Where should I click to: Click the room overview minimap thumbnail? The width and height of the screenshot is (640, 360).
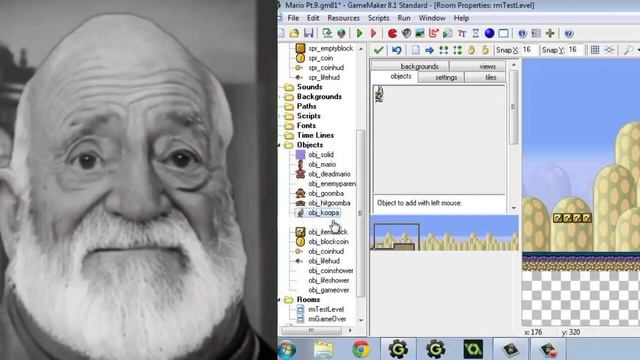point(444,233)
